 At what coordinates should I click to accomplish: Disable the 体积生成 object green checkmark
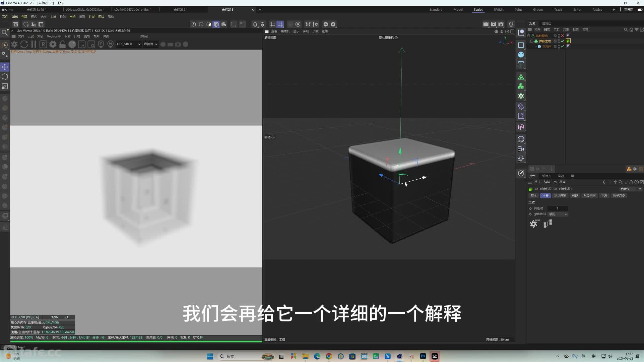pos(563,41)
